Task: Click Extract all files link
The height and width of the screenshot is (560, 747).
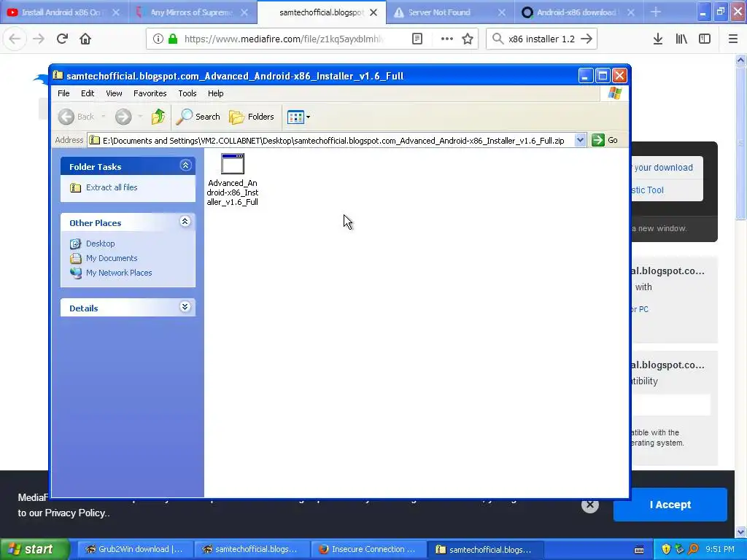Action: tap(112, 187)
